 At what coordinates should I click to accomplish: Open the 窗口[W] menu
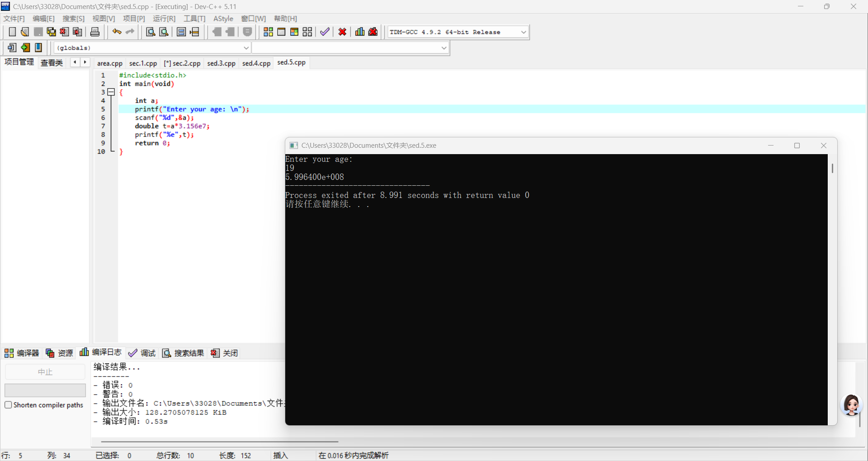click(x=253, y=19)
